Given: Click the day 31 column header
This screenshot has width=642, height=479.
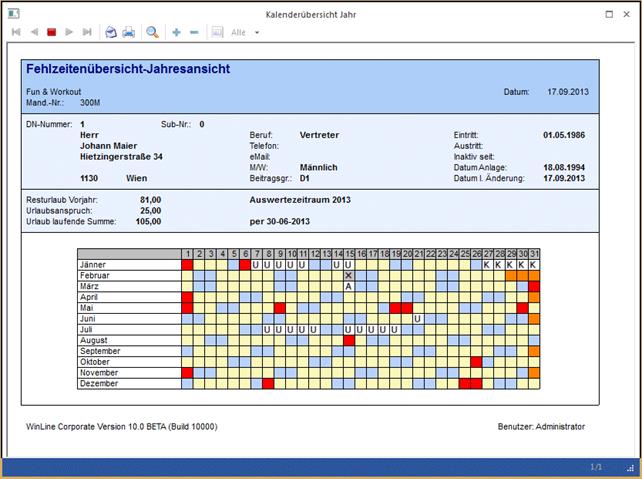Looking at the screenshot, I should pos(534,254).
